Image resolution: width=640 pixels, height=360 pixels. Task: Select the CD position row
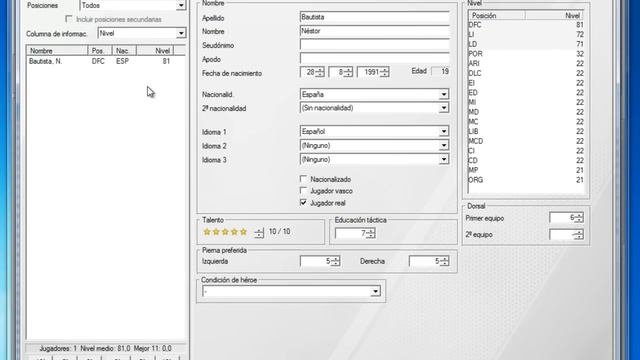click(x=526, y=160)
